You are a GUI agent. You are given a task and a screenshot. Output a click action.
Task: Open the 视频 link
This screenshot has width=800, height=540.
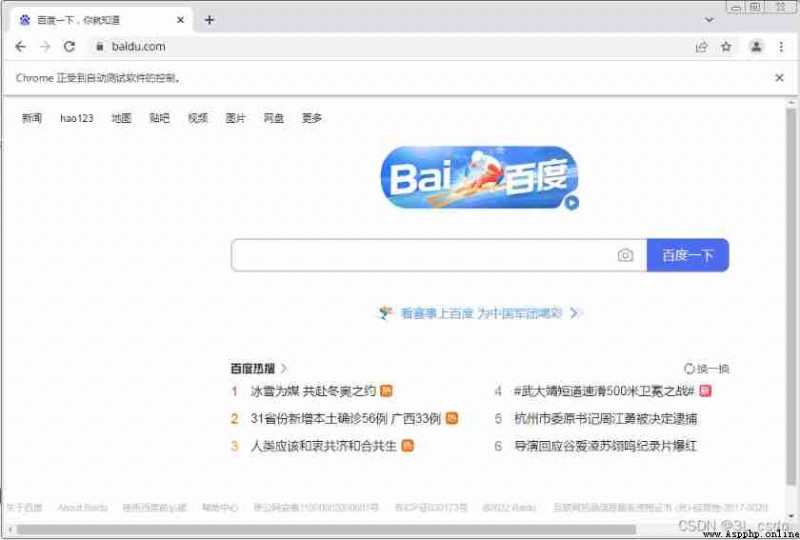point(197,118)
